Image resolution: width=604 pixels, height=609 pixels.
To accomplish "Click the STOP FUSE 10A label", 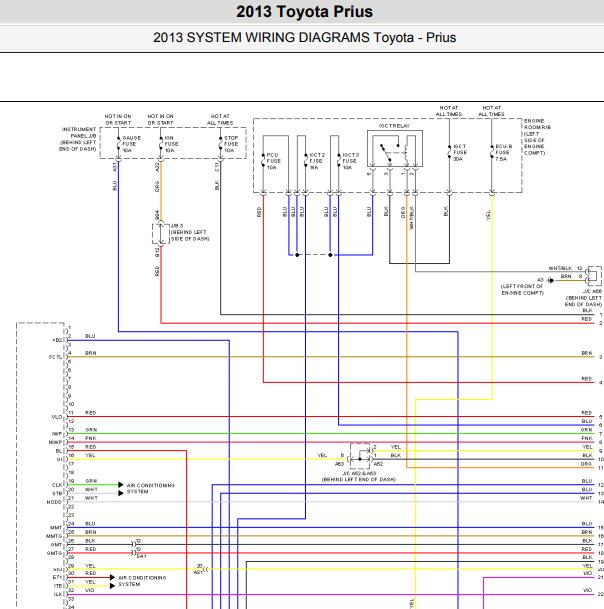I will (231, 144).
